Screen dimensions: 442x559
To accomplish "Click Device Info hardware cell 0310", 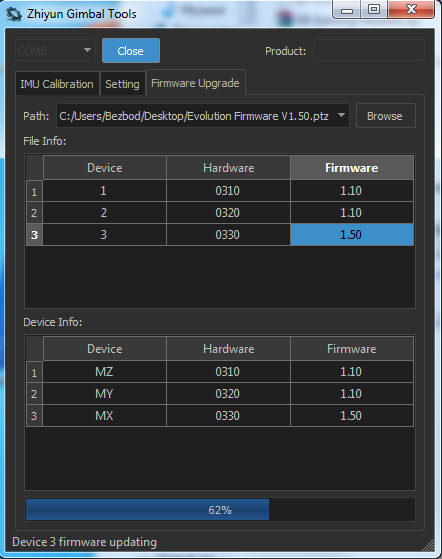I will [x=228, y=372].
